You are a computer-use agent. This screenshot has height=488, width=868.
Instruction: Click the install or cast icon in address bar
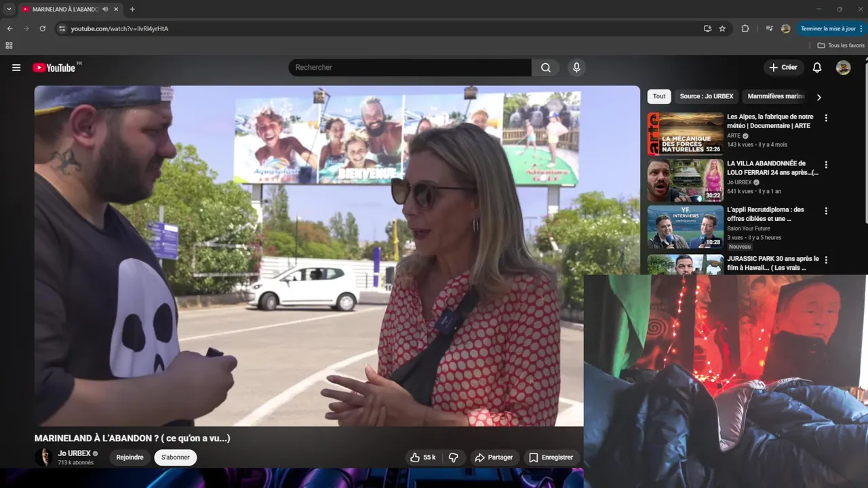pos(707,28)
